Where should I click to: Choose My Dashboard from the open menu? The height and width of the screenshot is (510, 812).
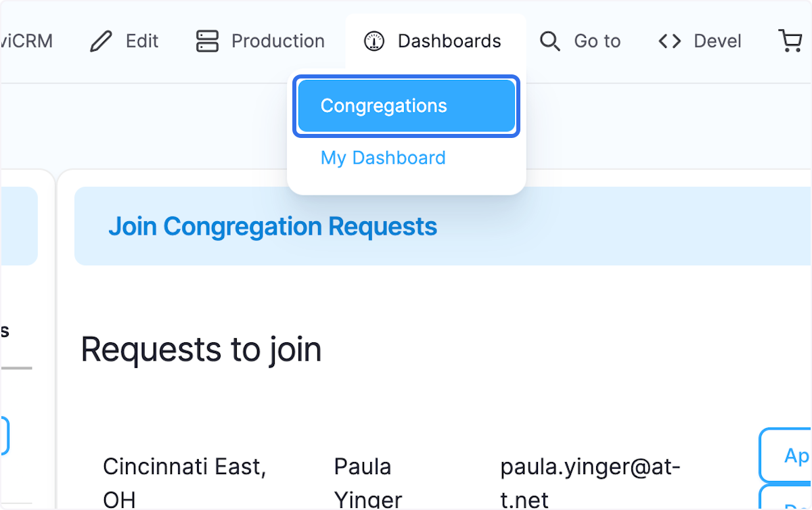coord(383,158)
